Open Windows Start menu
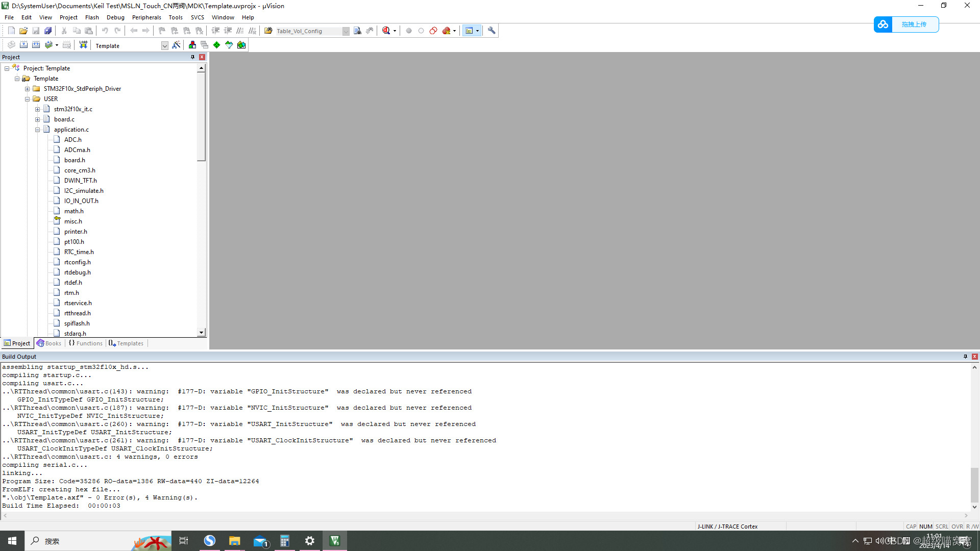The height and width of the screenshot is (551, 980). tap(12, 541)
